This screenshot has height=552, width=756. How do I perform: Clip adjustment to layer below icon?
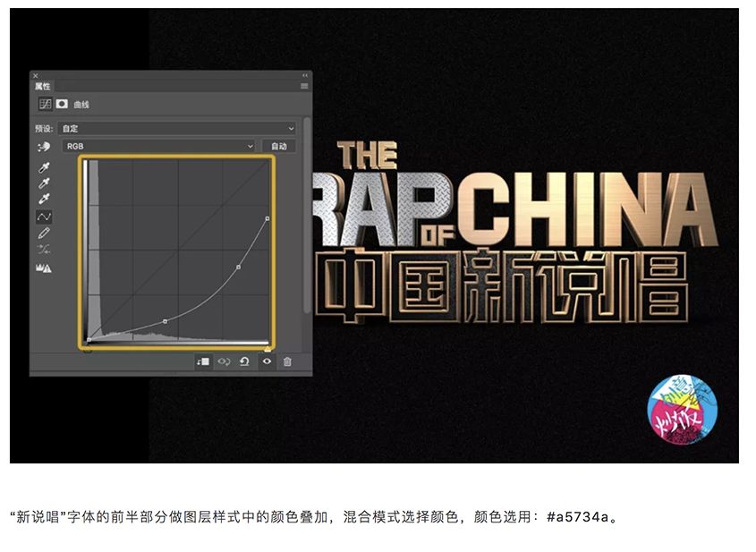203,361
